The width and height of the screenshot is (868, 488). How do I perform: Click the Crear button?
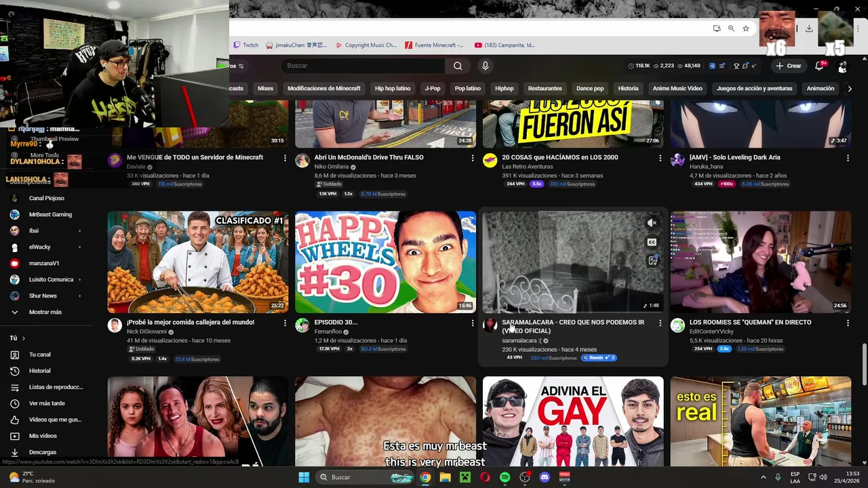click(789, 66)
